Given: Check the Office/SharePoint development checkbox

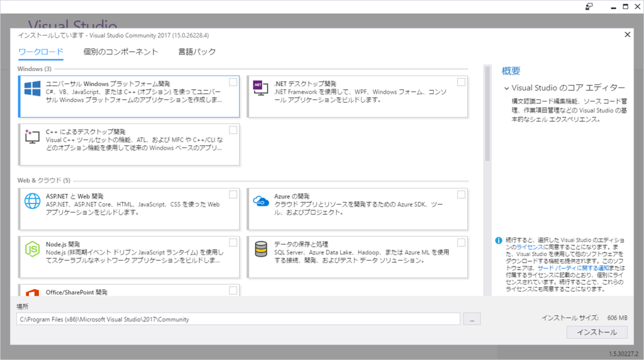Looking at the screenshot, I should pos(233,291).
